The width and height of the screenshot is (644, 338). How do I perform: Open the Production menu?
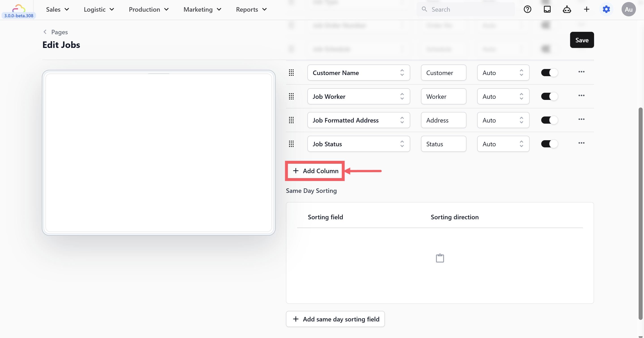(149, 9)
